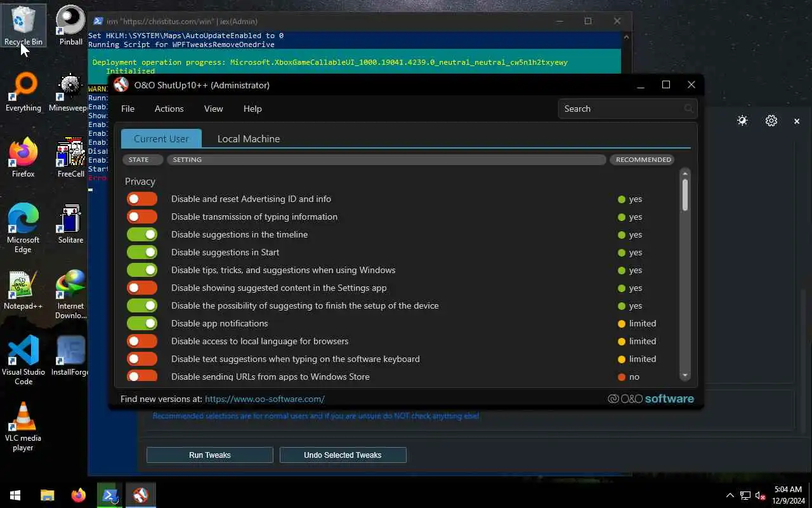Viewport: 812px width, 508px height.
Task: Open the Pinball desktop shortcut
Action: (70, 26)
